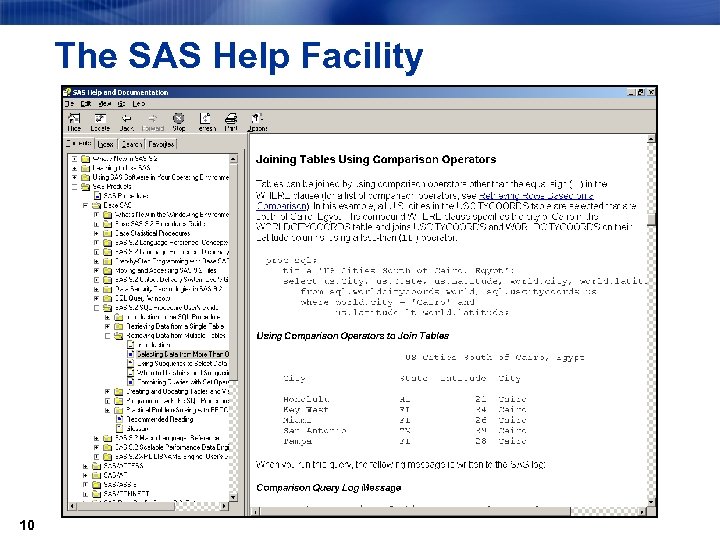Click the content pane horizontal scrollbar thumb
The height and width of the screenshot is (540, 720).
[x=415, y=511]
